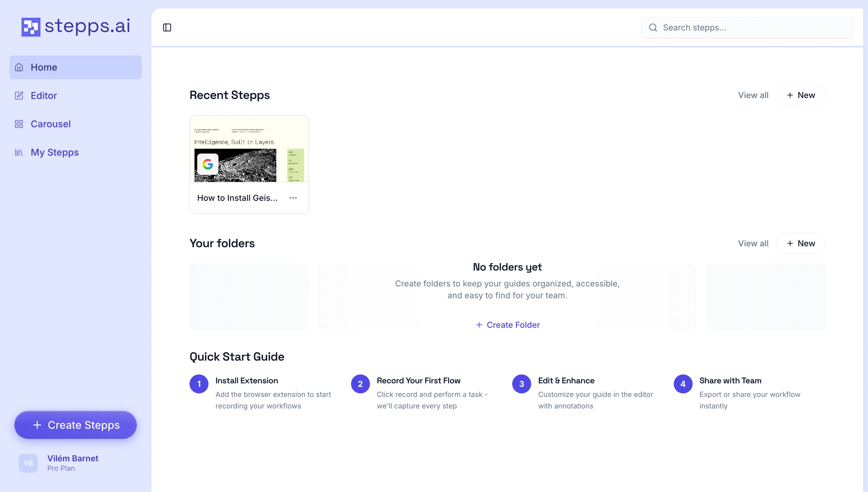Click the Record Your First Flow heading
This screenshot has height=492, width=868.
[x=418, y=380]
